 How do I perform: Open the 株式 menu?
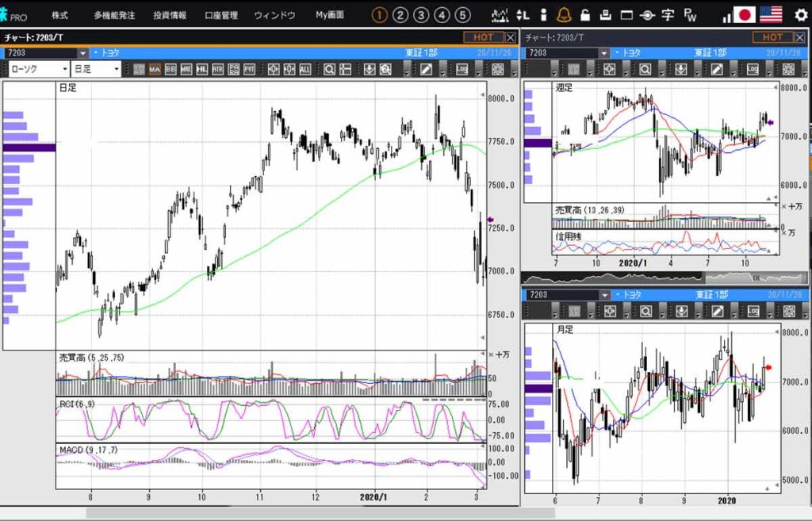[x=59, y=15]
